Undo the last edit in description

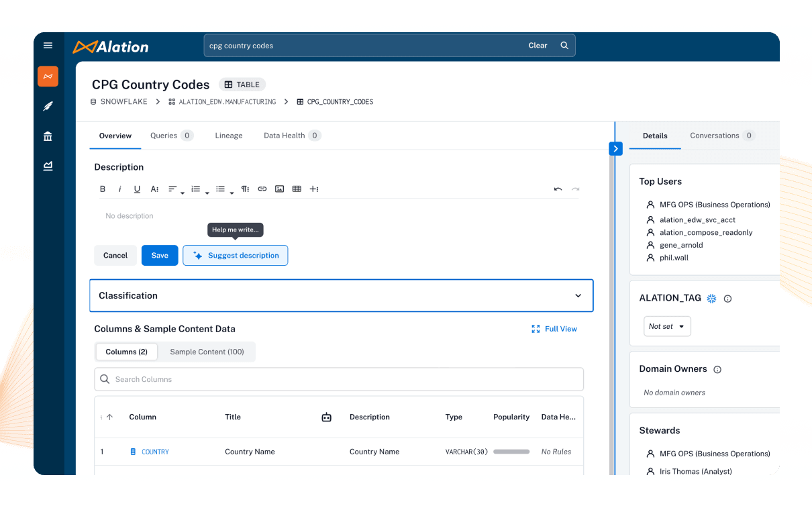558,189
